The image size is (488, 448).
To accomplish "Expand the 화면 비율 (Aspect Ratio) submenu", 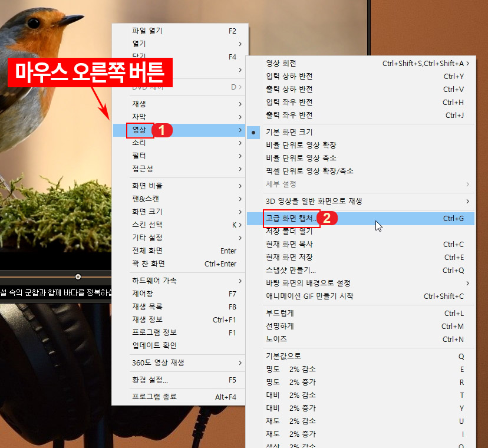I will [144, 185].
